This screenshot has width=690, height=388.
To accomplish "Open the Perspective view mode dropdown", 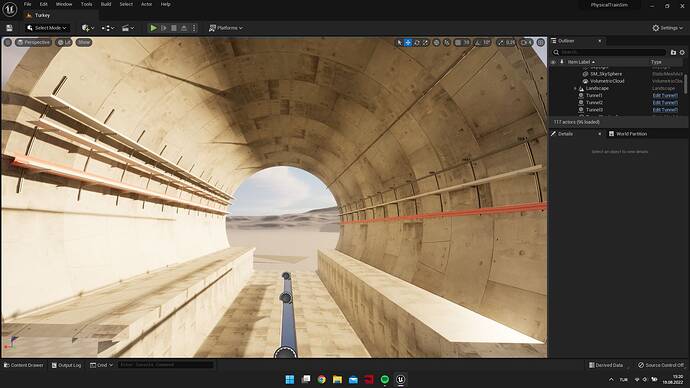I will point(33,42).
